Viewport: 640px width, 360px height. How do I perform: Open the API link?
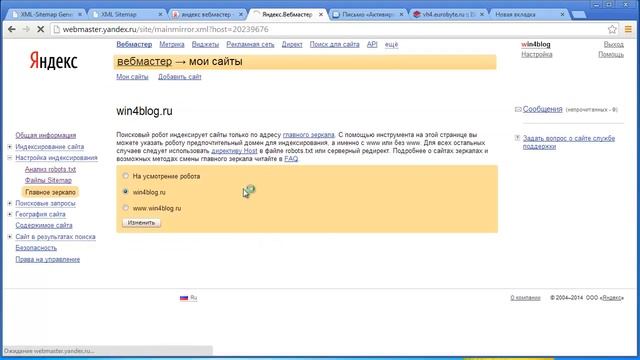[372, 44]
